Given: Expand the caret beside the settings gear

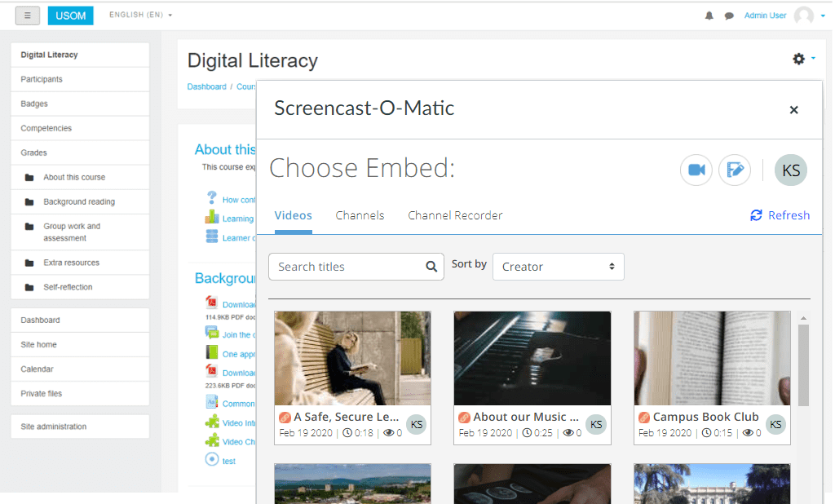Looking at the screenshot, I should point(813,58).
